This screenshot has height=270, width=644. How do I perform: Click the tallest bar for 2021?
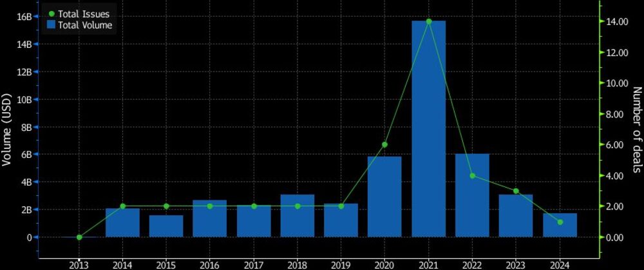(428, 129)
